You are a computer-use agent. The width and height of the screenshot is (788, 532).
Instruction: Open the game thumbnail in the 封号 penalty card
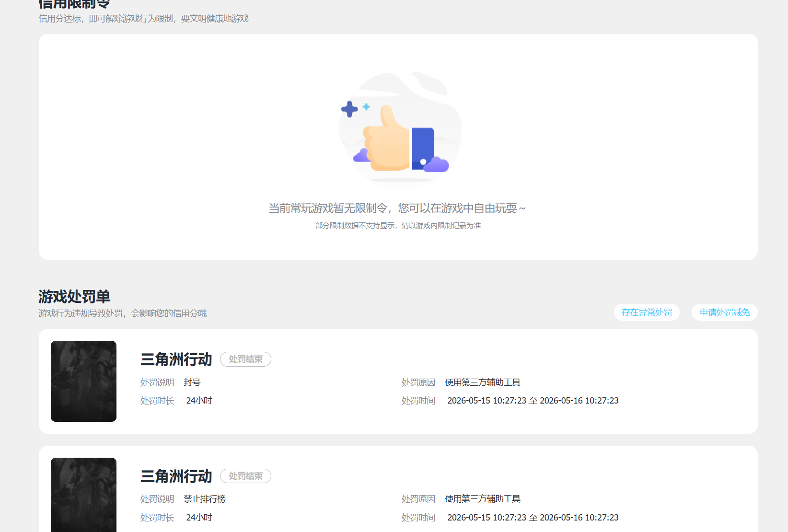coord(83,381)
